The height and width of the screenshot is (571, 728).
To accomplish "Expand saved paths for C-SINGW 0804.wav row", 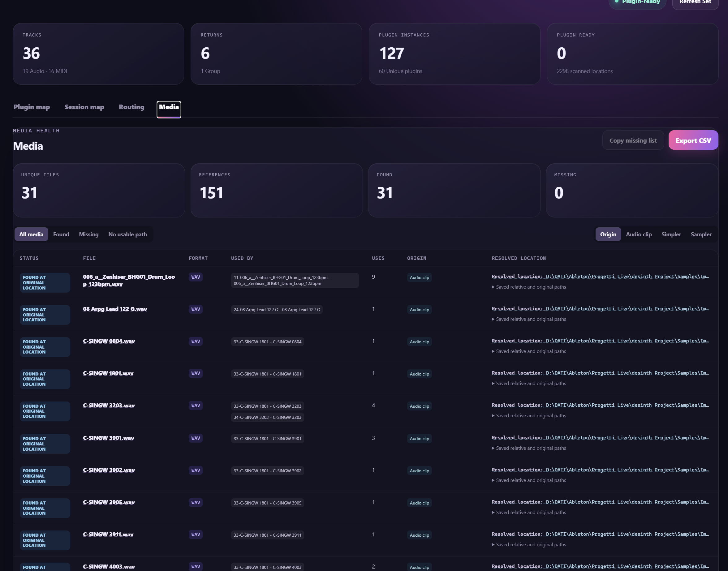I will point(529,351).
